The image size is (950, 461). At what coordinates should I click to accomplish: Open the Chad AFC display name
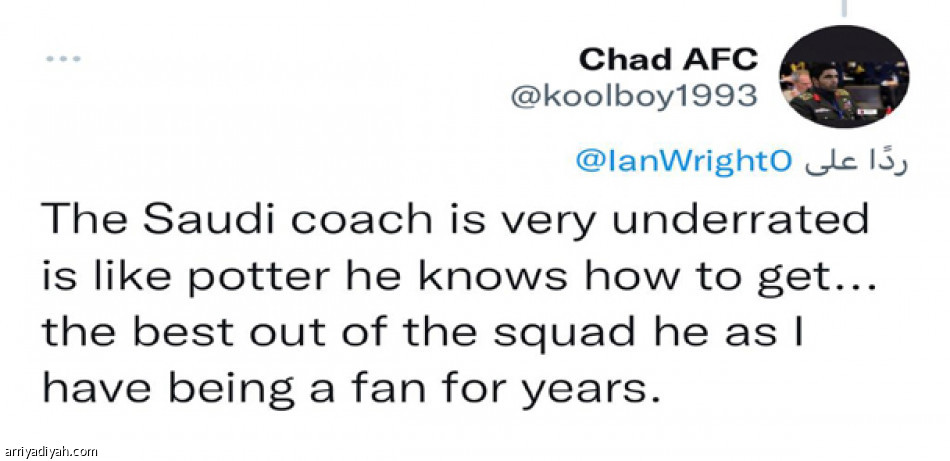click(667, 59)
